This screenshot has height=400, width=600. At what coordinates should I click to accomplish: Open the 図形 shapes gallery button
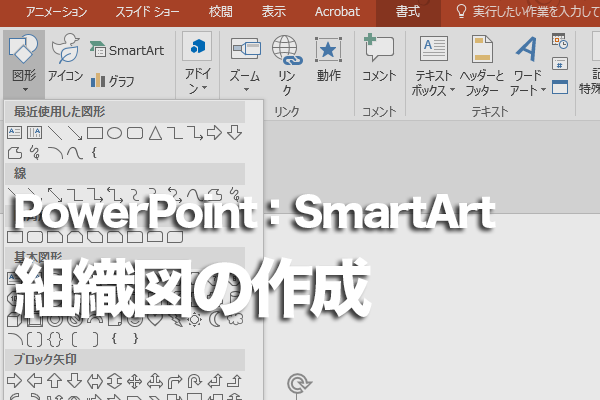[24, 63]
